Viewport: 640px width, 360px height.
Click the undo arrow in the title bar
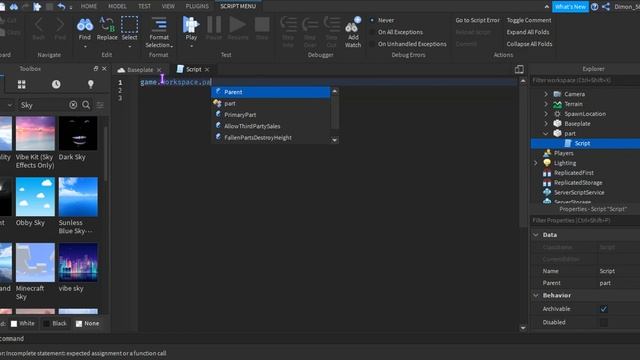(61, 6)
